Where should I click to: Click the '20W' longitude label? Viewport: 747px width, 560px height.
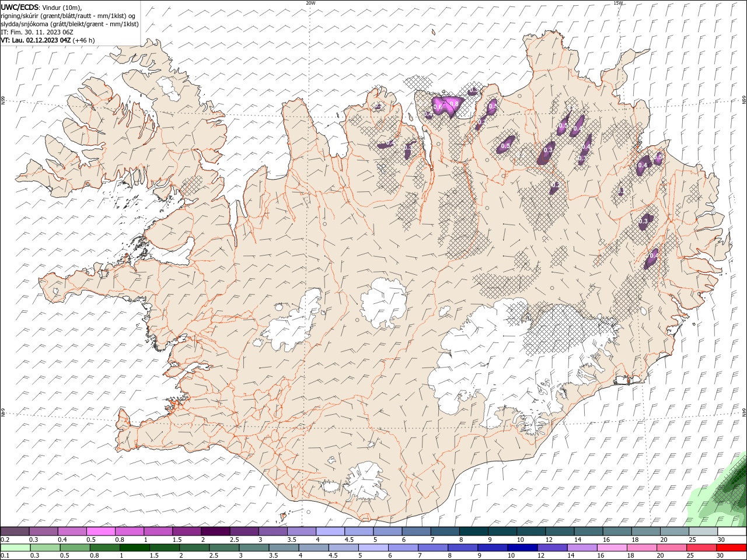310,3
